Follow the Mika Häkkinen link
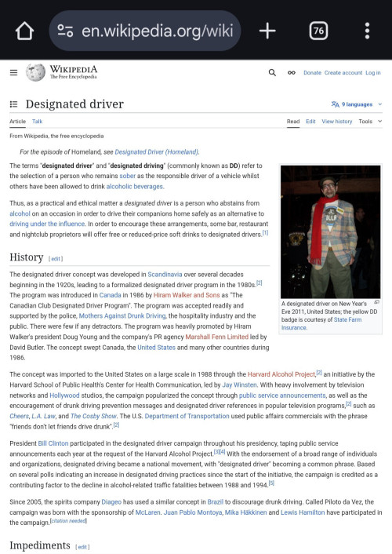The width and height of the screenshot is (392, 554). pos(246,512)
